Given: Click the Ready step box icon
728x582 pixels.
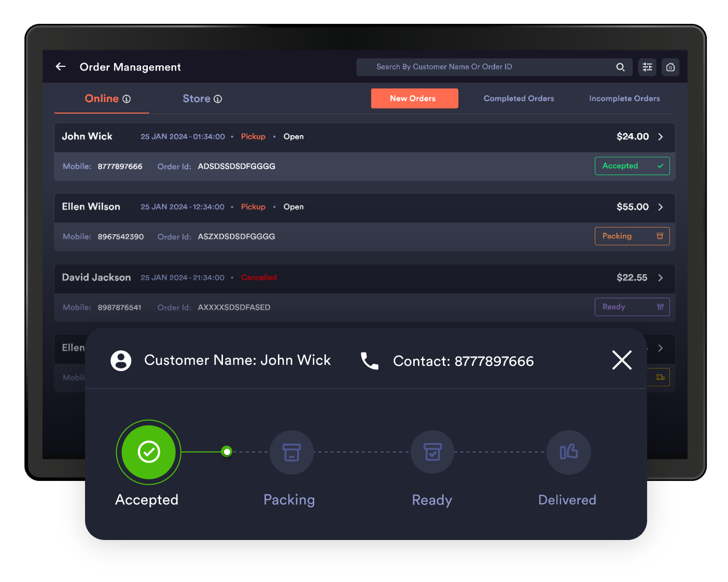Looking at the screenshot, I should click(x=432, y=452).
